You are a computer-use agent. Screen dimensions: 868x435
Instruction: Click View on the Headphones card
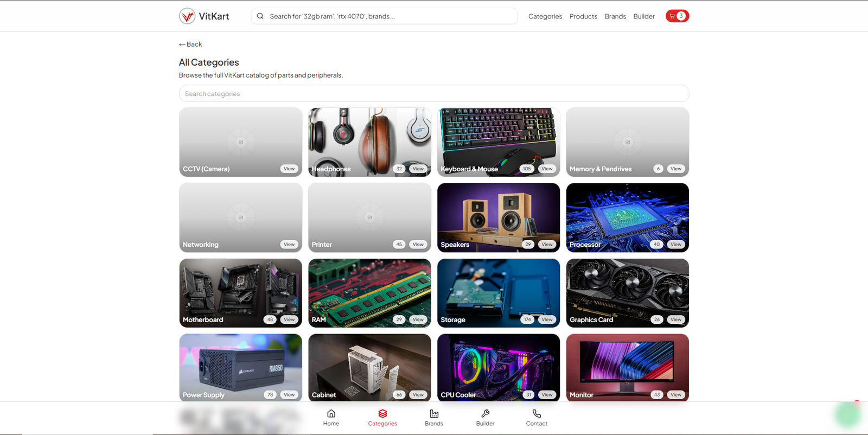tap(418, 169)
